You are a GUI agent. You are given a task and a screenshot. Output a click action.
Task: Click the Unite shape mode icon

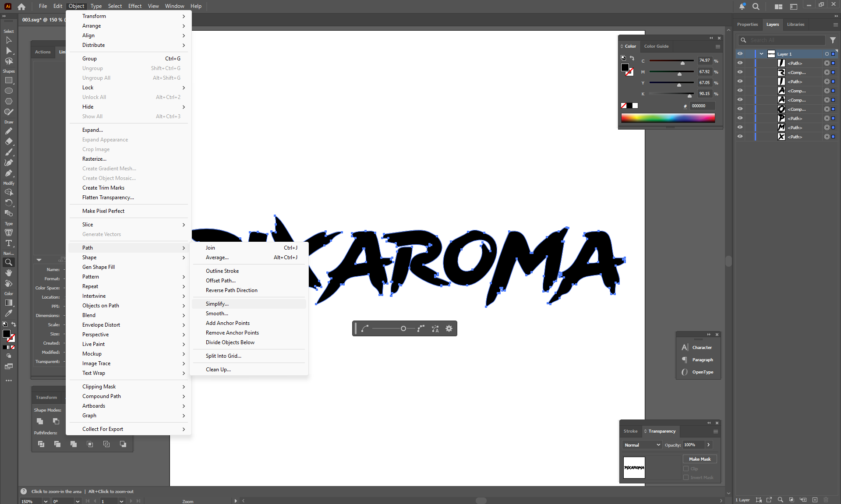click(x=40, y=421)
